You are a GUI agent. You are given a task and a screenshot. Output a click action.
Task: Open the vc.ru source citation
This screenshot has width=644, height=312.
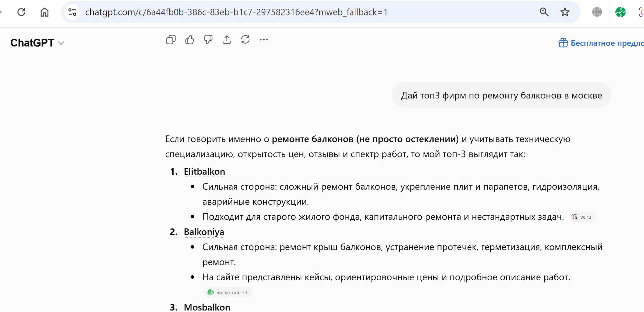[x=582, y=217]
